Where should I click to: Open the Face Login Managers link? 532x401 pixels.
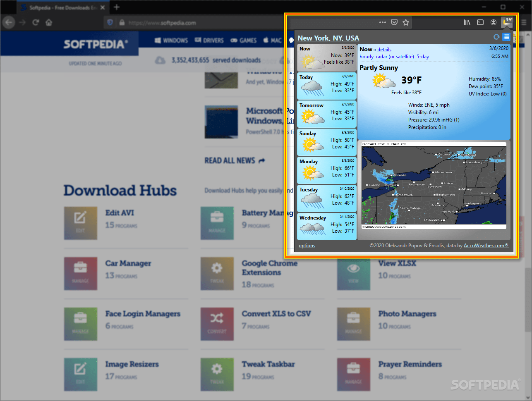pos(143,313)
